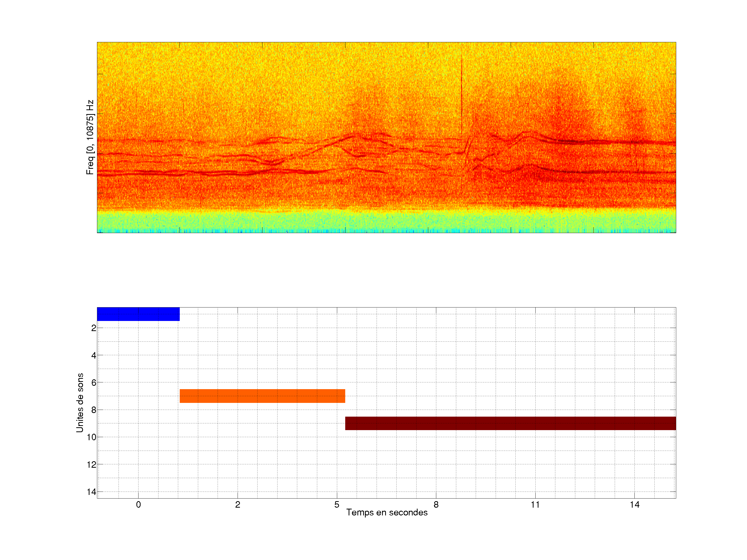Click the x-axis tick label 5
Image resolution: width=747 pixels, height=560 pixels.
click(x=337, y=505)
